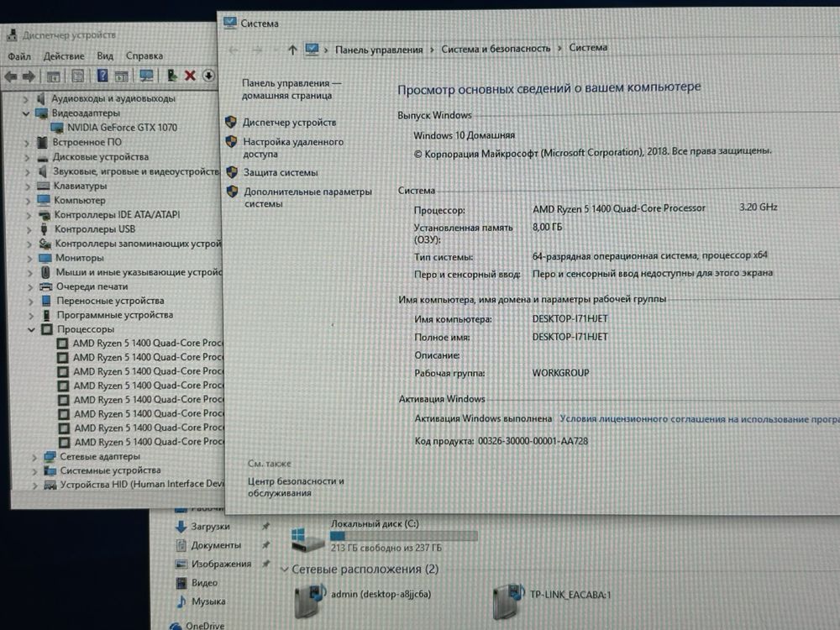
Task: Click the Очереди печати printer icon
Action: point(46,286)
